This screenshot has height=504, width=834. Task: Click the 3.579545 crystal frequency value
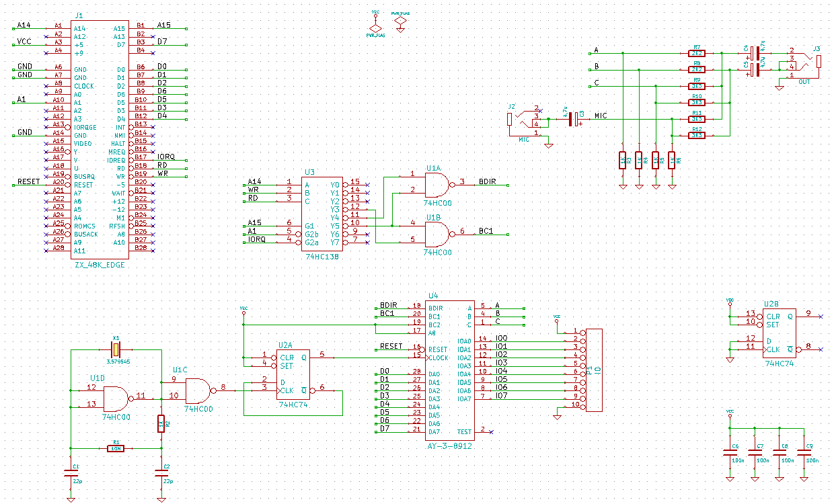[x=118, y=362]
